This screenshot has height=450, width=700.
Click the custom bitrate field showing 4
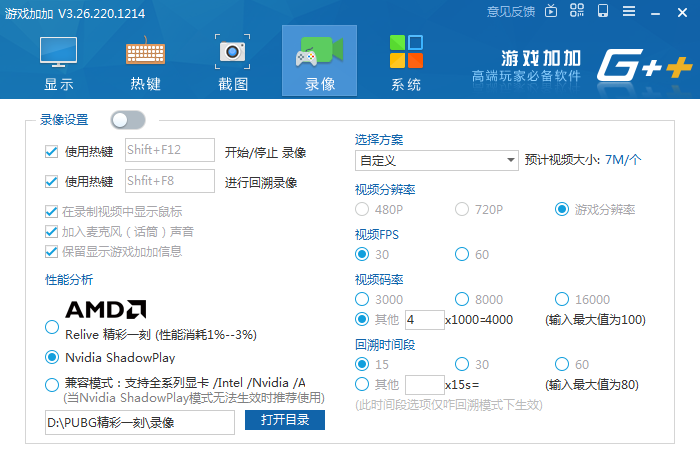425,320
